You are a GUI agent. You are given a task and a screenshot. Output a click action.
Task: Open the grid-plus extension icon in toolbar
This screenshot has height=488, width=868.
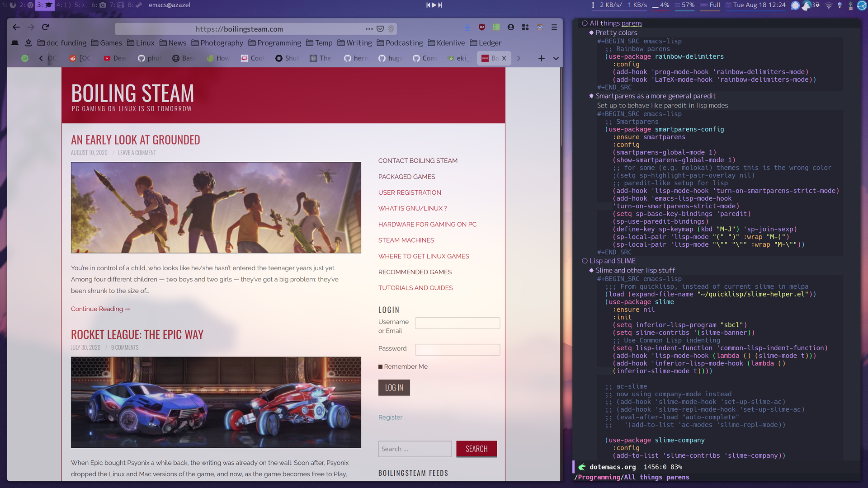[x=525, y=27]
